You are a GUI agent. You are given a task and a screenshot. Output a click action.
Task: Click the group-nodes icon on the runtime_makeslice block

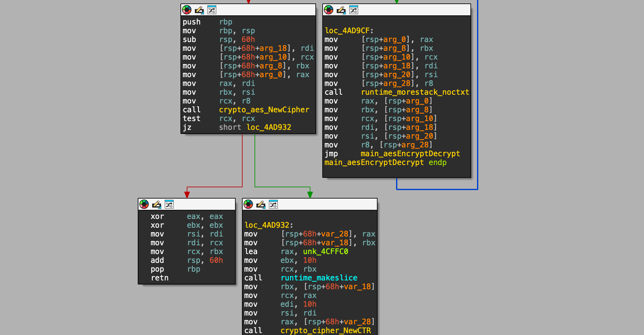pyautogui.click(x=273, y=205)
